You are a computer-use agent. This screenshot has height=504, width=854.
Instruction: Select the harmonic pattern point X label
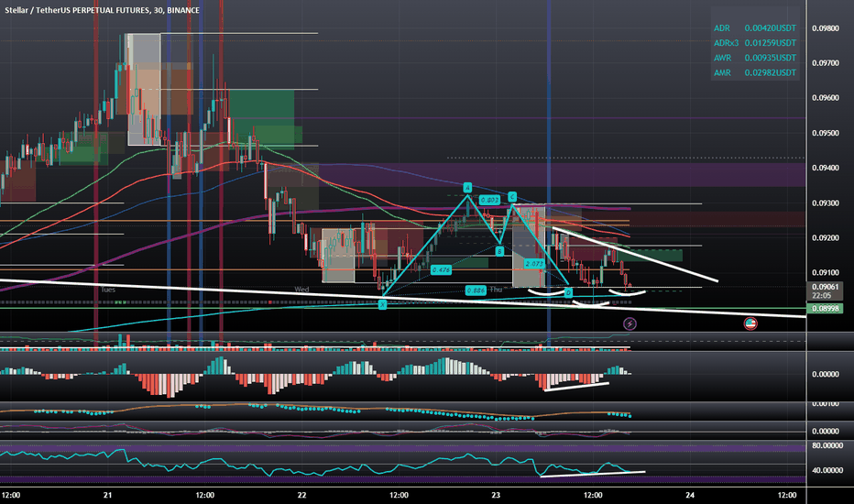click(x=382, y=304)
